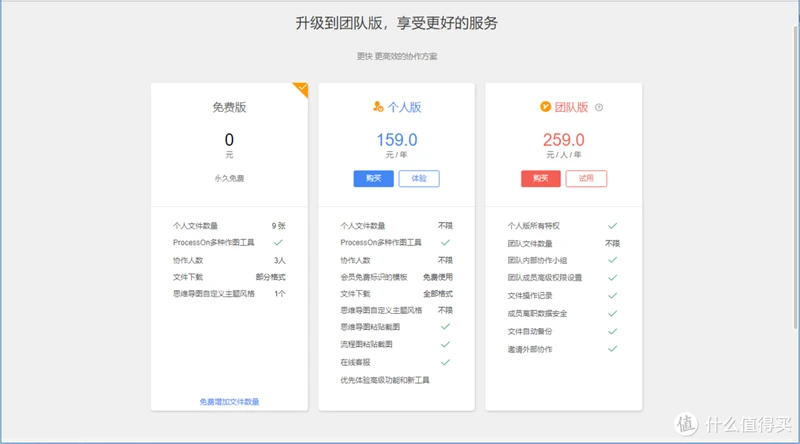Click the checkmark next to 在线客服
This screenshot has width=800, height=444.
click(445, 362)
